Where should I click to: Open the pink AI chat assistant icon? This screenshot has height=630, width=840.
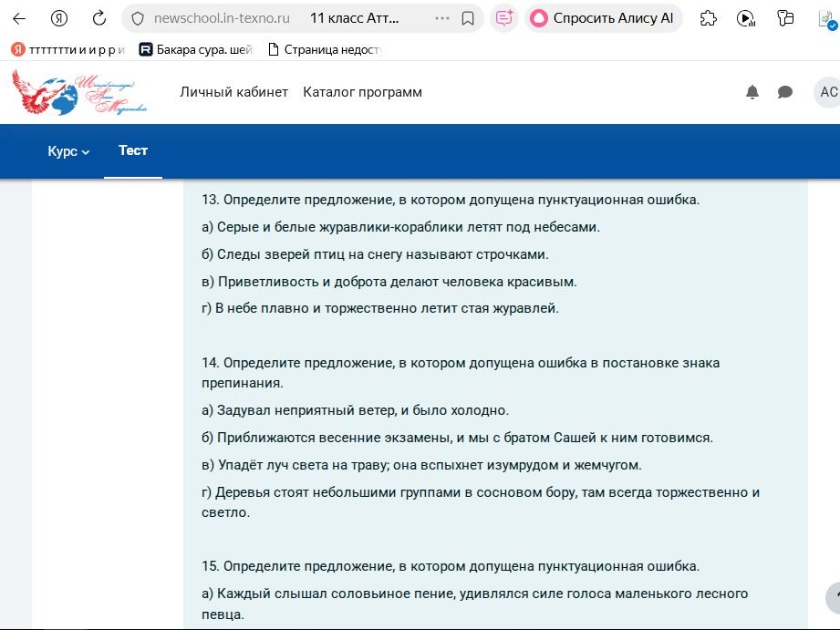(504, 19)
